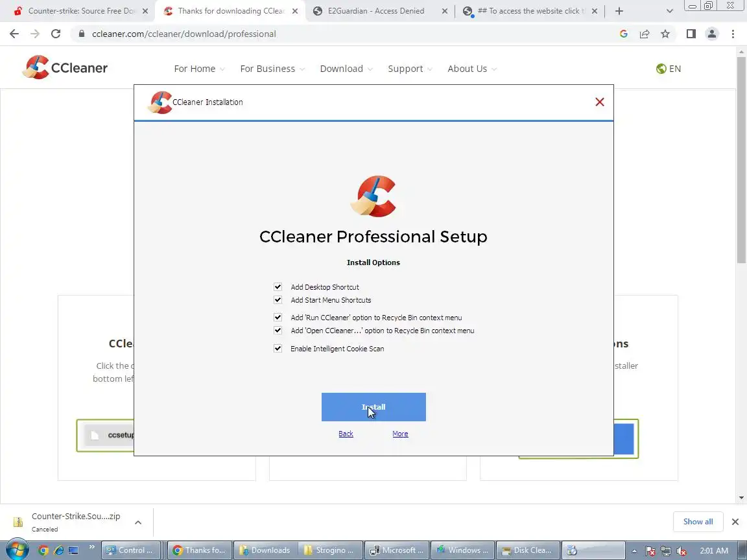Click the CCleaner website logo
747x560 pixels.
(65, 67)
